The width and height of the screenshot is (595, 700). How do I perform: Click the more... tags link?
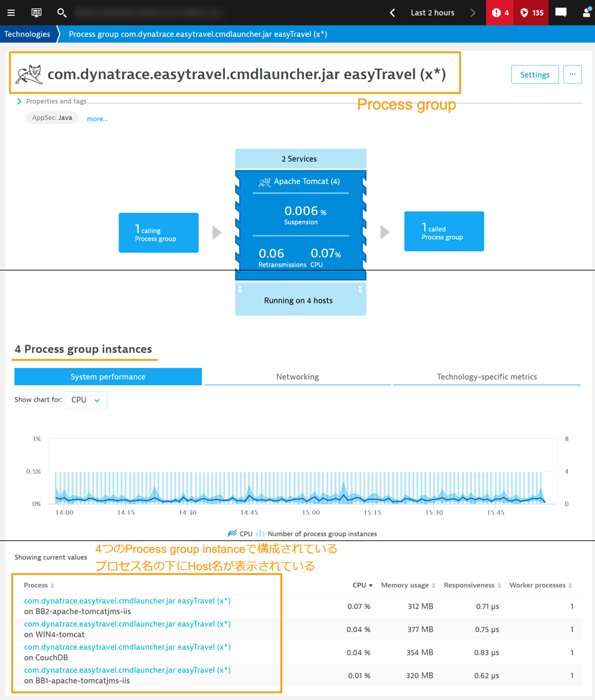[98, 119]
